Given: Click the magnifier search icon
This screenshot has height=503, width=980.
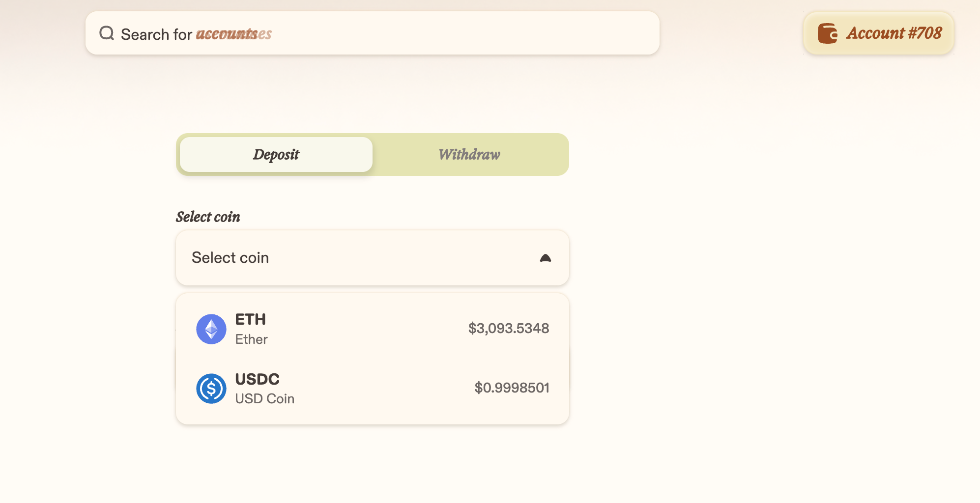Looking at the screenshot, I should [107, 33].
